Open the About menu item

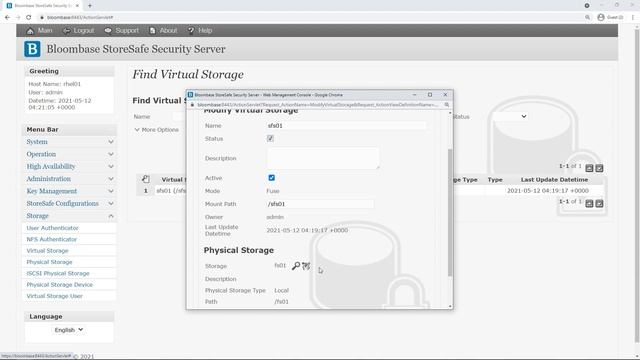point(163,31)
